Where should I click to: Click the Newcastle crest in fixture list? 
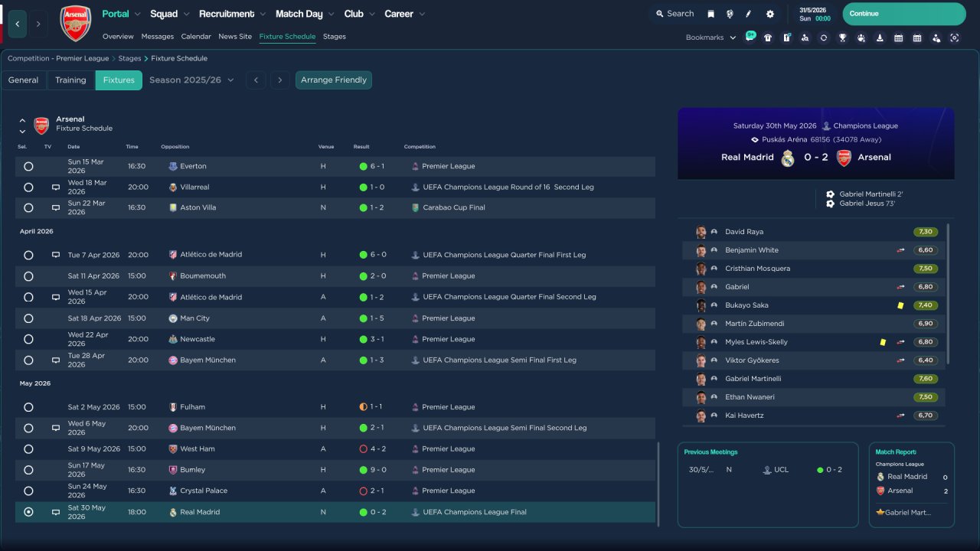[173, 339]
